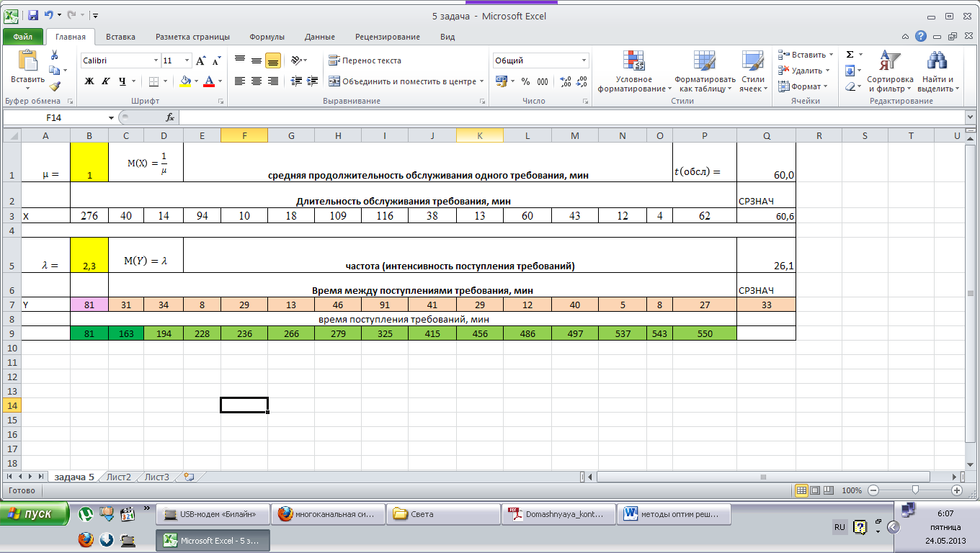The height and width of the screenshot is (553, 980).
Task: Click the increase decimal places icon
Action: pyautogui.click(x=566, y=81)
